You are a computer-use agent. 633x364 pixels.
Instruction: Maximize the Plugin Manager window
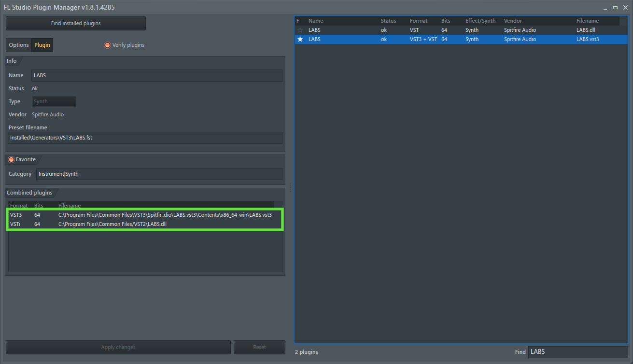(615, 8)
